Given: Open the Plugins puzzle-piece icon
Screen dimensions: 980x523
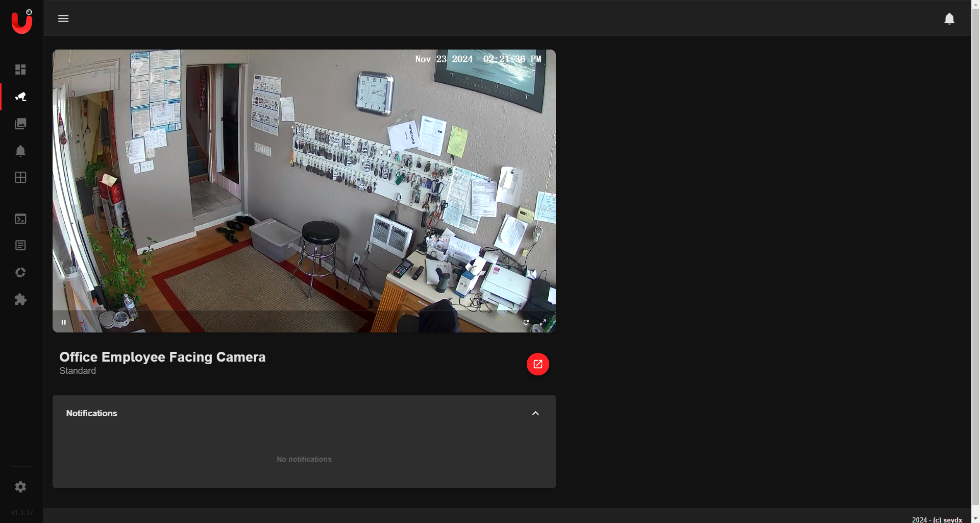Looking at the screenshot, I should (20, 300).
